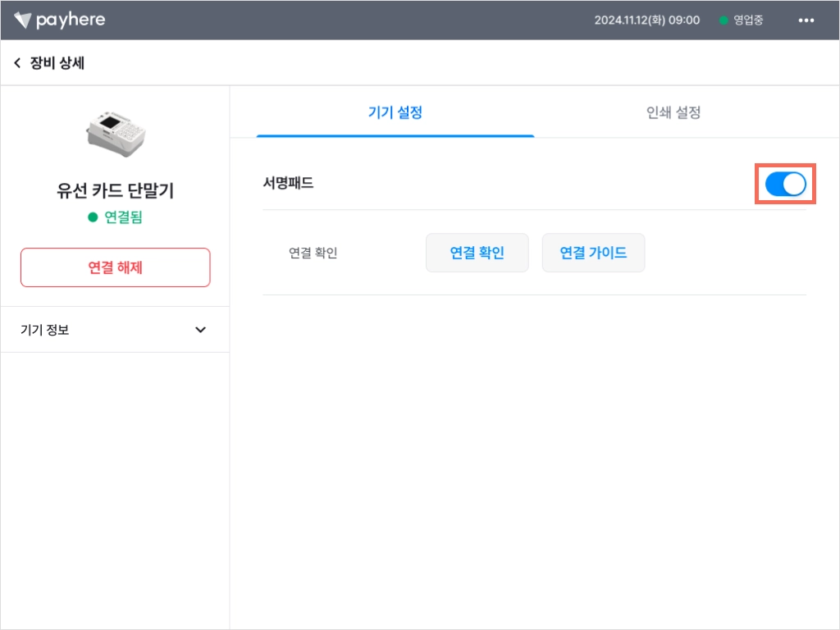Click the payhere logo icon
The width and height of the screenshot is (840, 630).
click(22, 21)
